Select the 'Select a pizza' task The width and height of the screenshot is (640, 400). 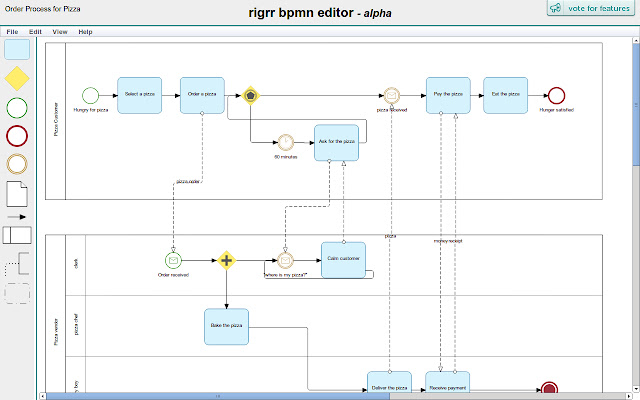pyautogui.click(x=140, y=95)
